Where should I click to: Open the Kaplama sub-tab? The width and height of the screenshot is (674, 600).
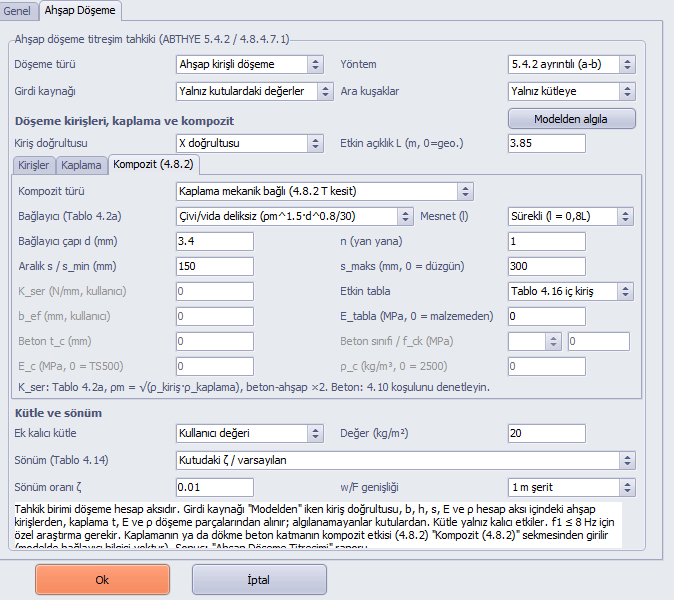[81, 165]
